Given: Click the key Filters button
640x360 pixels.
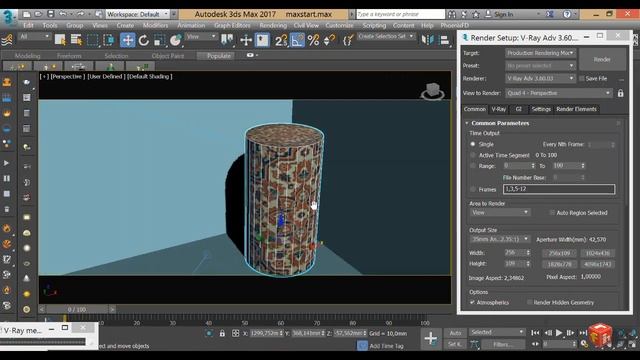Looking at the screenshot, I should point(502,344).
